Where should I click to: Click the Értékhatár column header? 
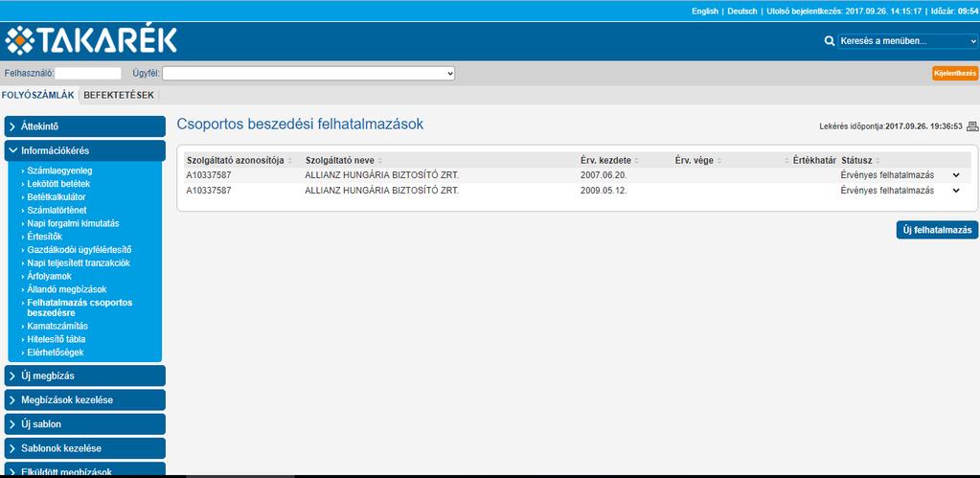[814, 161]
